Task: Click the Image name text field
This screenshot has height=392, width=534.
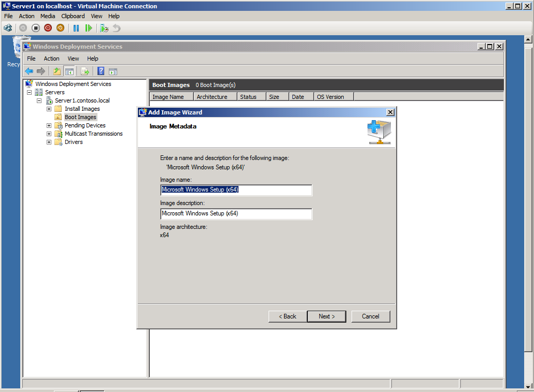Action: [x=236, y=190]
